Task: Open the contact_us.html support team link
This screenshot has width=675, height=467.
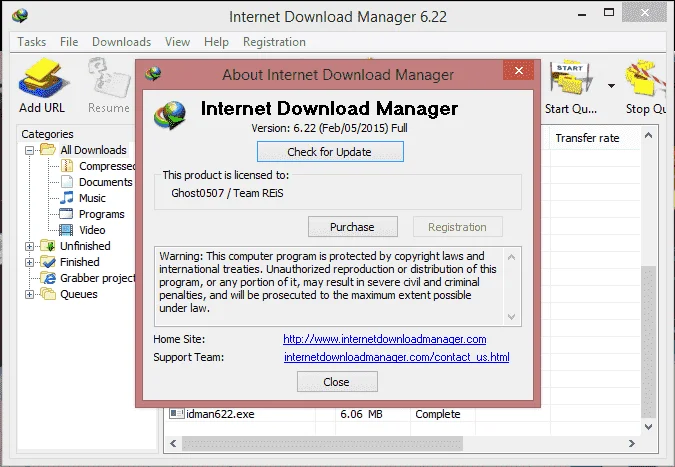Action: pos(396,357)
